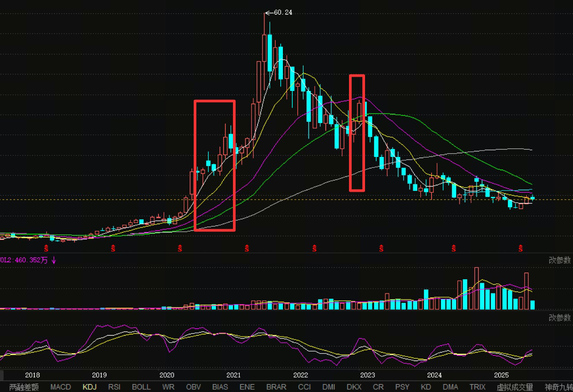Switch to the 虚拟成交量 indicator tab
Viewport: 573px width, 392px height.
click(515, 387)
